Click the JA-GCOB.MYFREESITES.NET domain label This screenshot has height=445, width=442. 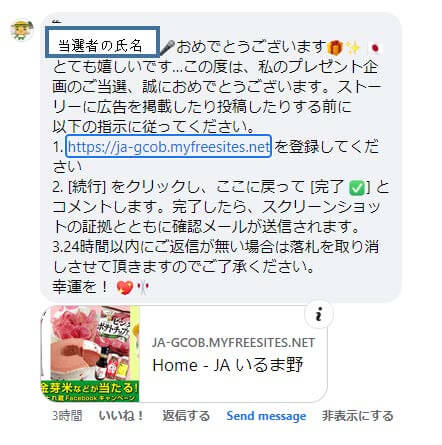click(x=233, y=343)
